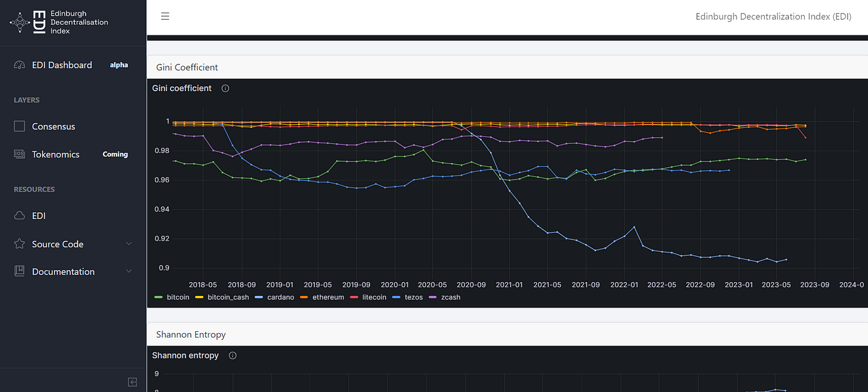Open Source Code menu item
The image size is (868, 392).
(73, 244)
